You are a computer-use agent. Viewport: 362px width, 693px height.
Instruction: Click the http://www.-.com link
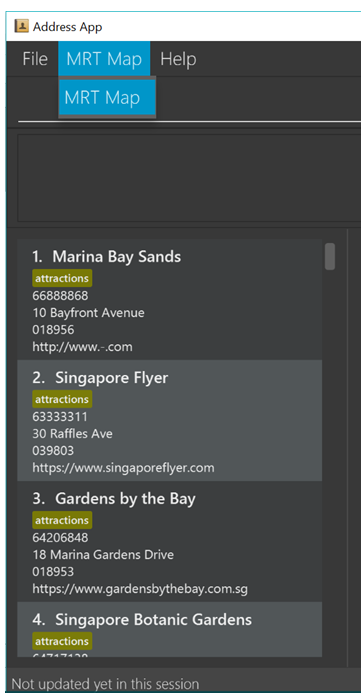click(x=82, y=346)
